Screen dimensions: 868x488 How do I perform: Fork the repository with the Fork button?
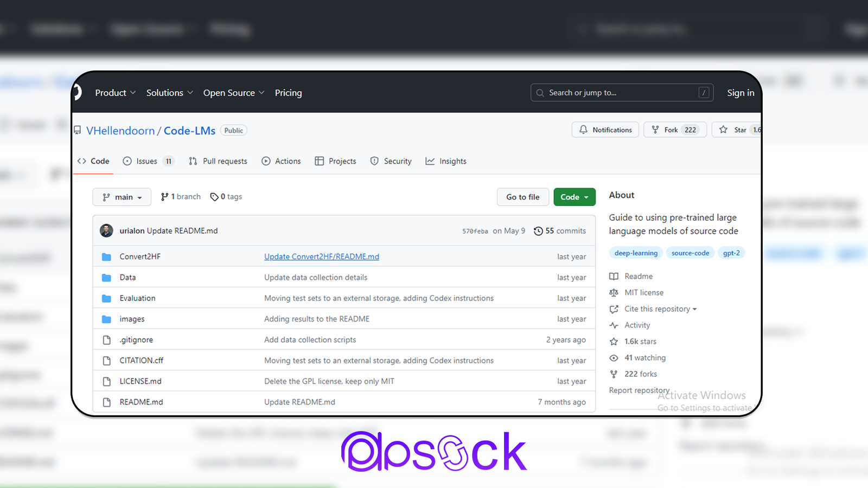(x=675, y=130)
